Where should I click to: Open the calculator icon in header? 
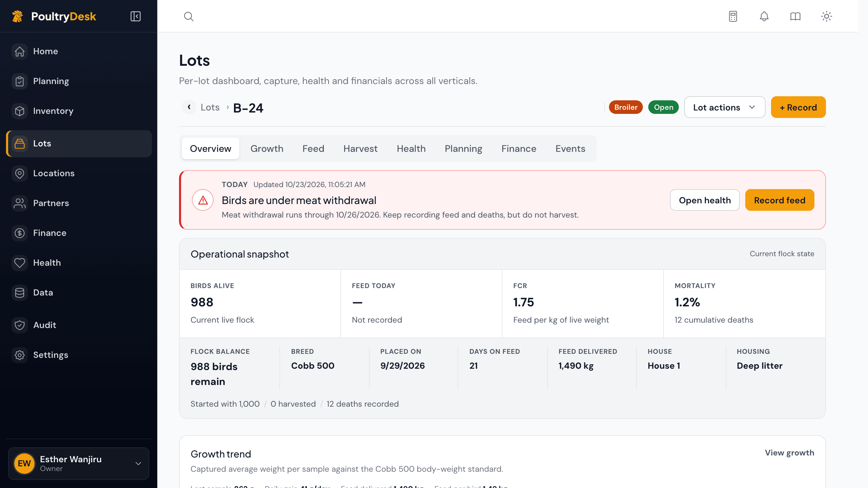coord(733,16)
